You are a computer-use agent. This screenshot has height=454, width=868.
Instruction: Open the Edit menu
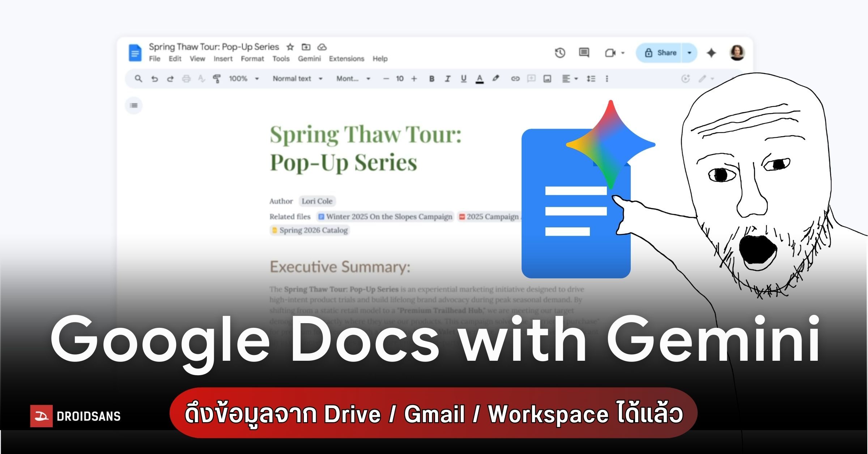pyautogui.click(x=175, y=59)
